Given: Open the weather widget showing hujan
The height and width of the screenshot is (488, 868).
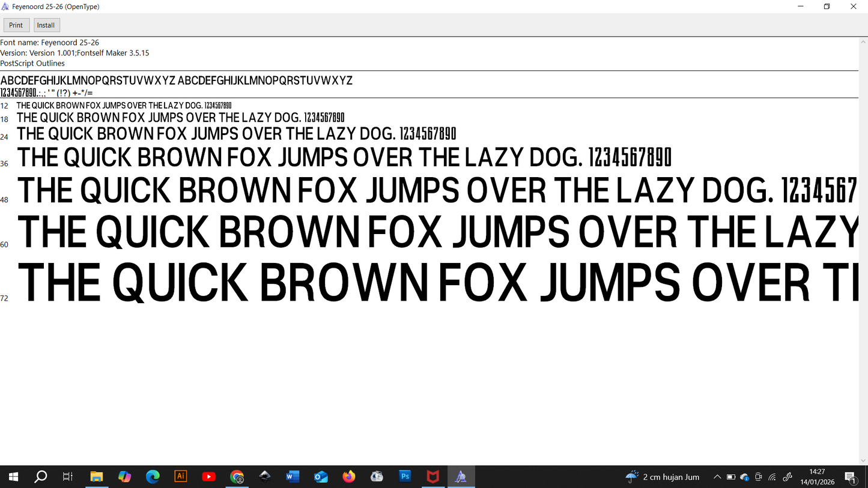Looking at the screenshot, I should point(663,477).
